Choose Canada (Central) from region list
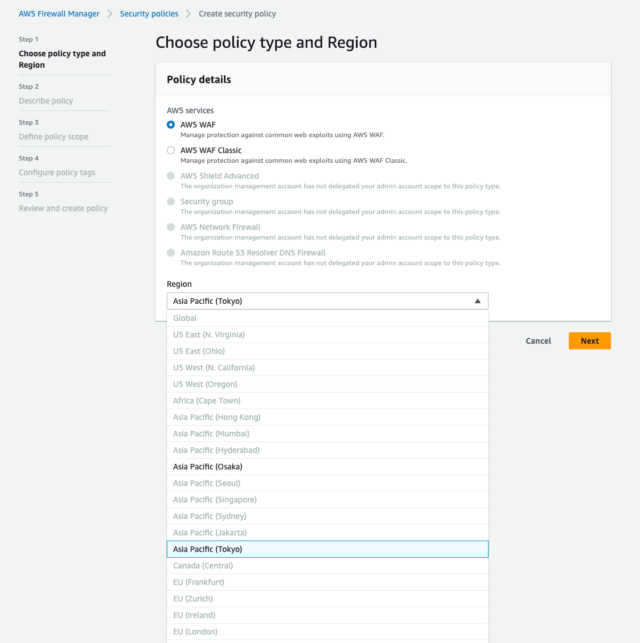The image size is (640, 643). tap(327, 566)
